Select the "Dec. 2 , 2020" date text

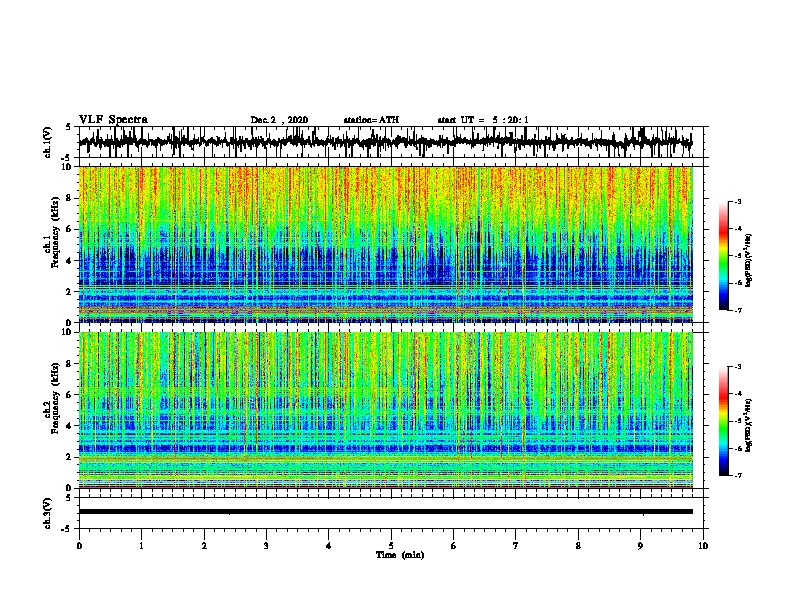279,120
